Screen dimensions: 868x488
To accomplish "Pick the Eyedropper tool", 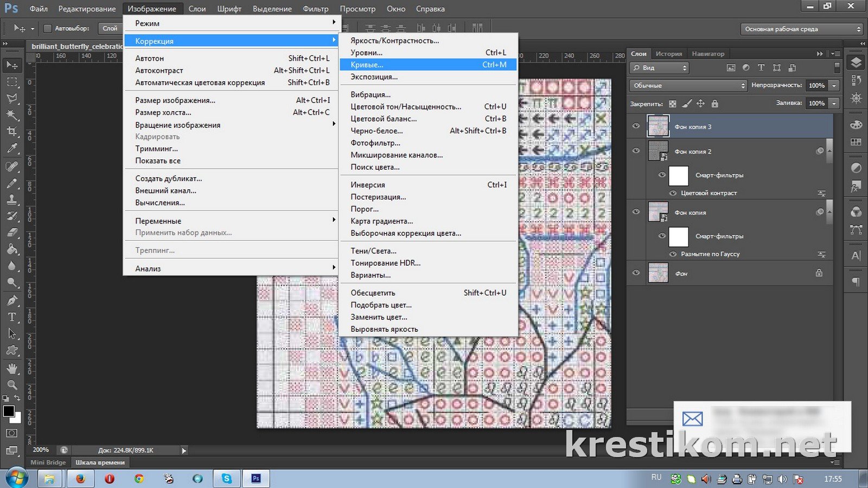I will 12,149.
